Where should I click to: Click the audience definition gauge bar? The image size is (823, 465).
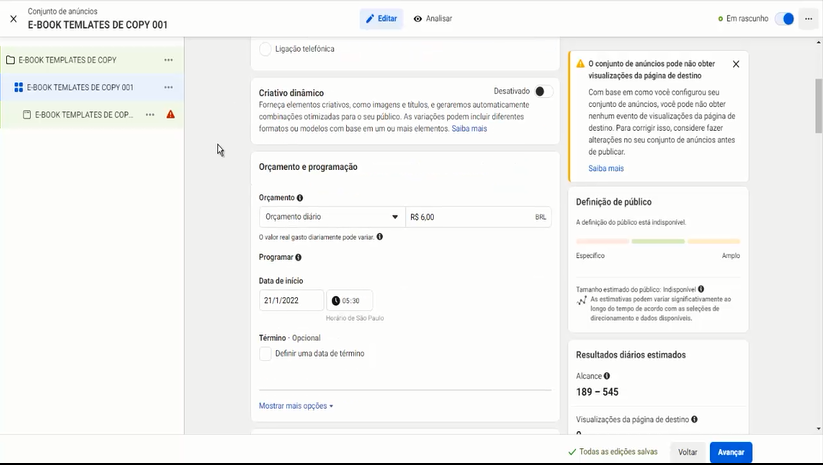[x=658, y=241]
